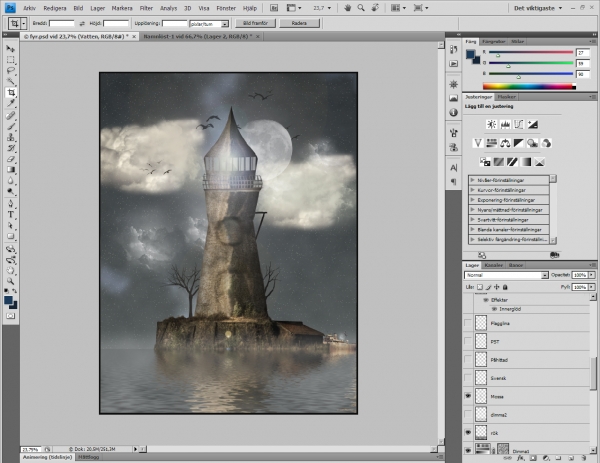Show the Flagglina layer
The height and width of the screenshot is (463, 600).
pos(468,323)
